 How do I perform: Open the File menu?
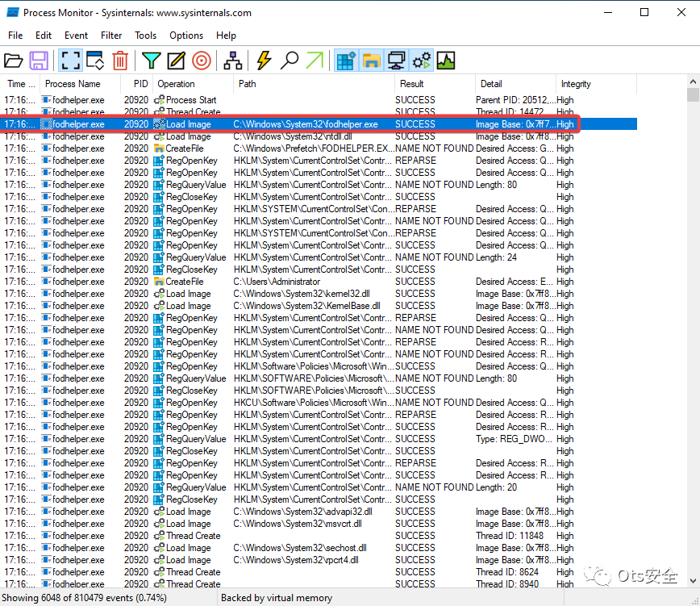coord(15,36)
